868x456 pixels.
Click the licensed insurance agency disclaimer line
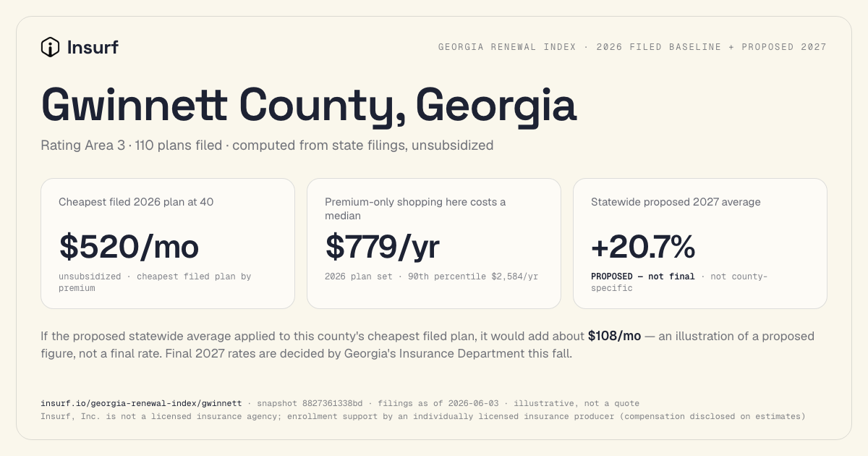[423, 416]
